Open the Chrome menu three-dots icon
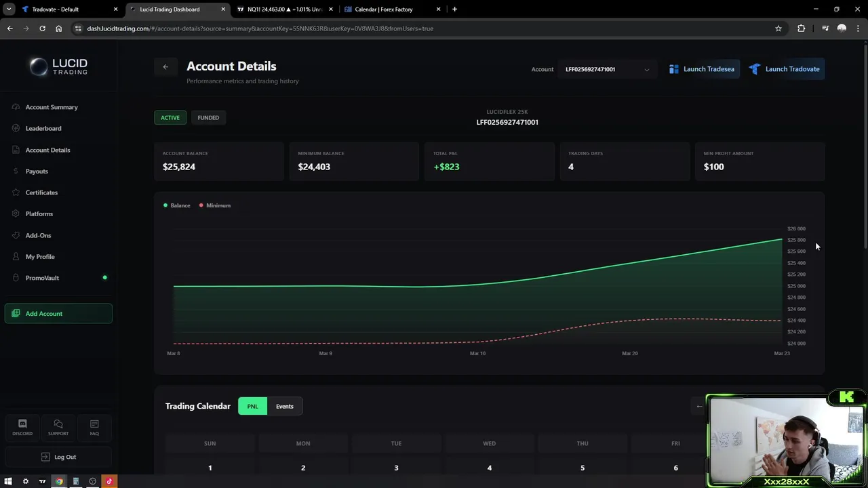This screenshot has height=488, width=868. coord(859,28)
